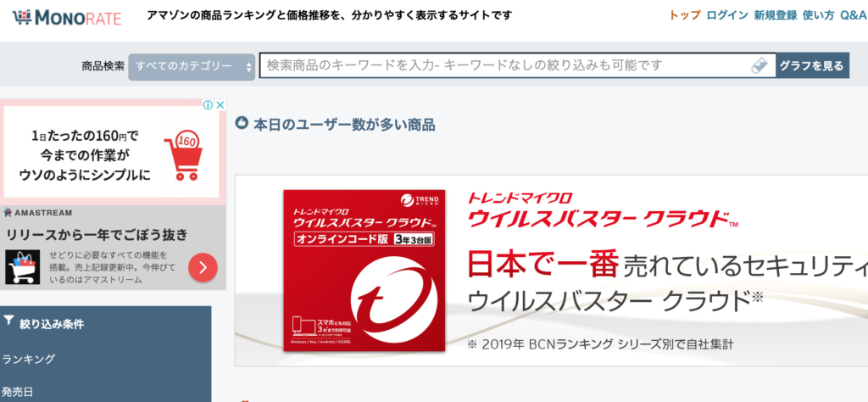Image resolution: width=868 pixels, height=402 pixels.
Task: Click the circle icon beside 本日のユーザー数 heading
Action: pos(241,122)
